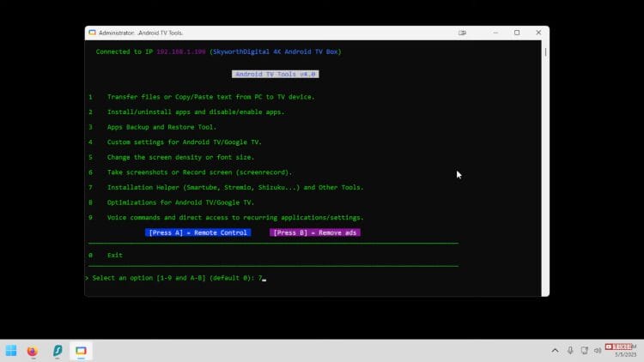Launch Firefox from the taskbar
The height and width of the screenshot is (362, 644).
[x=33, y=351]
